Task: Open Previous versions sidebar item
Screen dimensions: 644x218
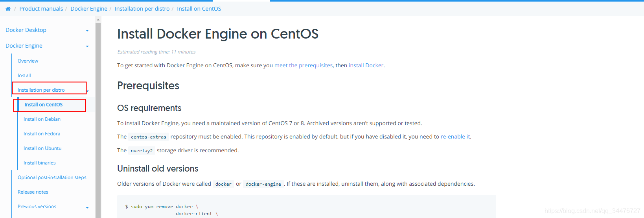Action: tap(37, 207)
